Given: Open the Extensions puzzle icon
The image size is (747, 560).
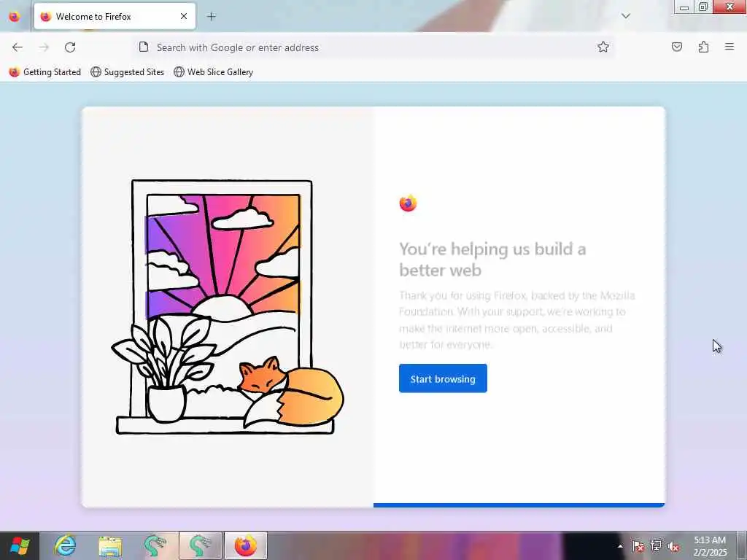Looking at the screenshot, I should click(x=703, y=47).
